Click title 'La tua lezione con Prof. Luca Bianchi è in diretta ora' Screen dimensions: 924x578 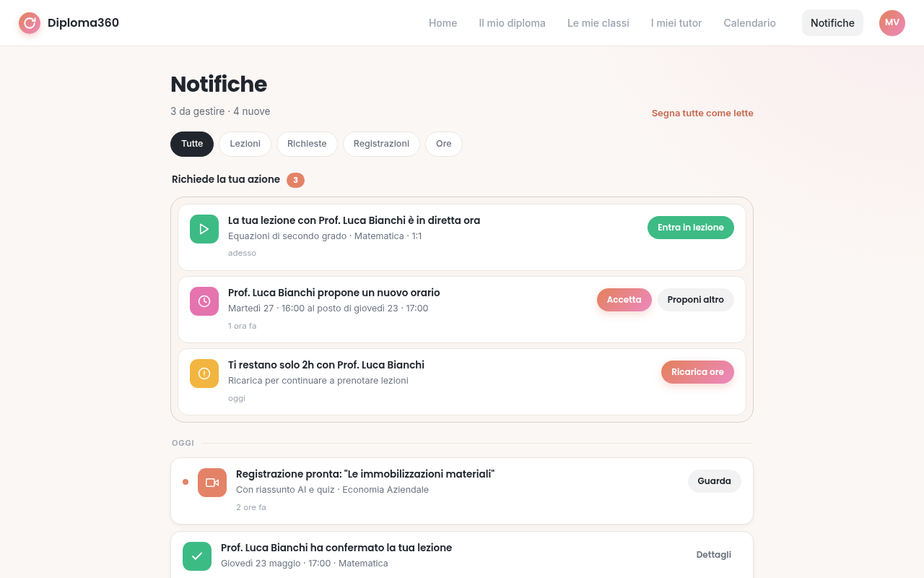354,220
